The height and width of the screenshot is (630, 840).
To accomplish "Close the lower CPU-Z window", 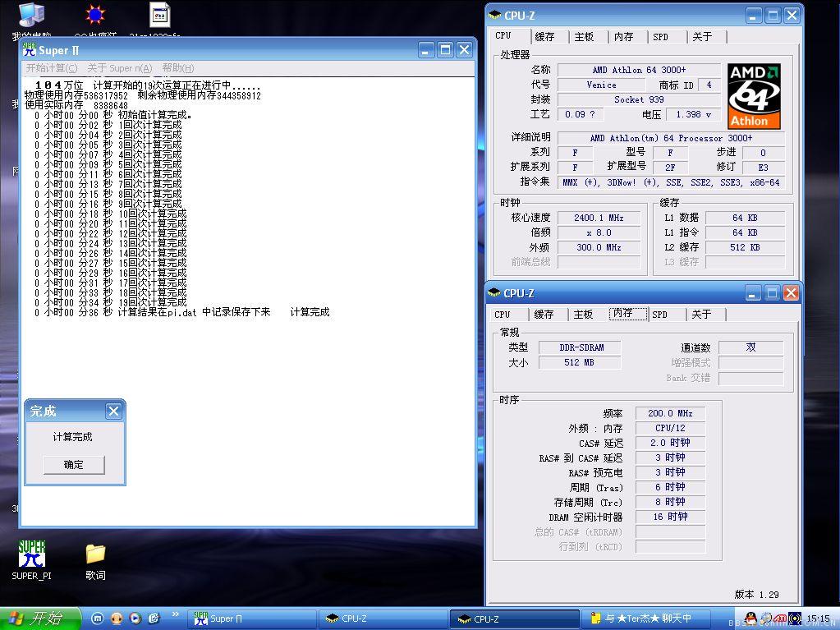I will (791, 293).
